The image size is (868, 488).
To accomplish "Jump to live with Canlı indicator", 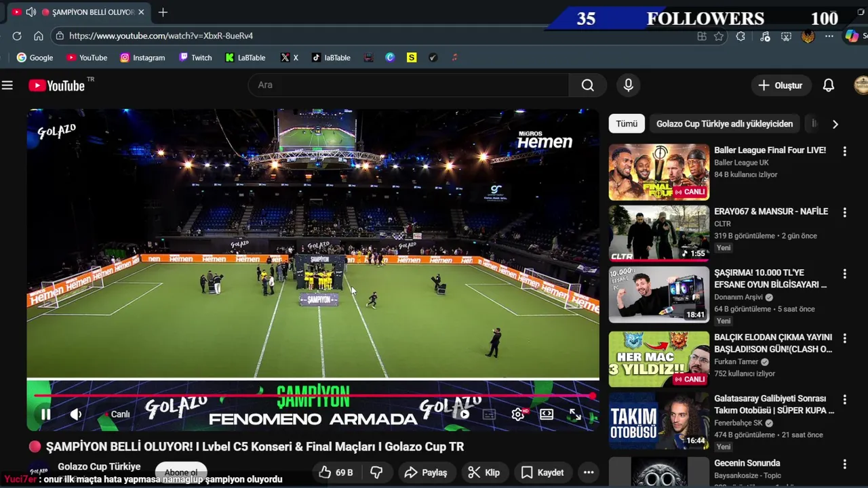I will [117, 414].
